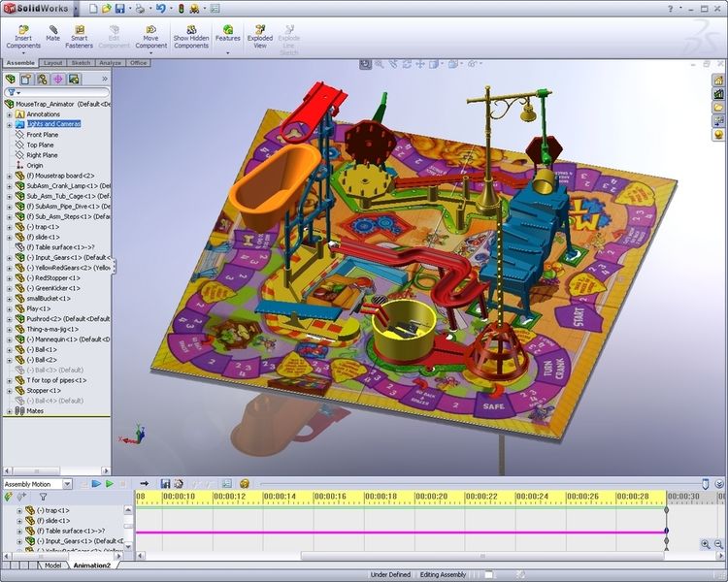The width and height of the screenshot is (728, 582).
Task: Expand SubAsm_Crank_Lamp<1> in the tree
Action: [10, 186]
